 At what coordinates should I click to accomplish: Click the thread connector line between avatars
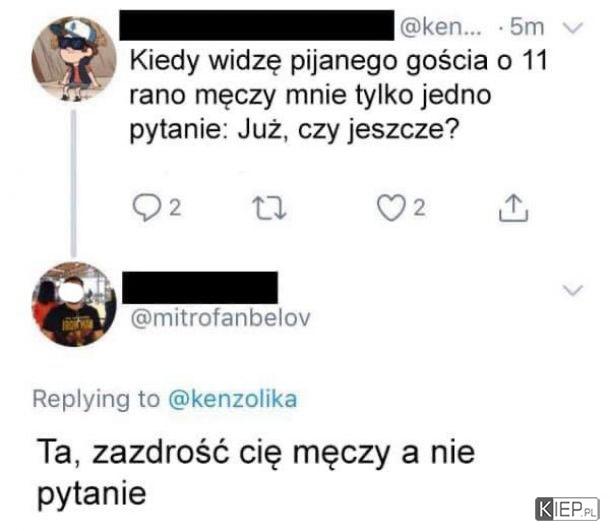point(74,183)
